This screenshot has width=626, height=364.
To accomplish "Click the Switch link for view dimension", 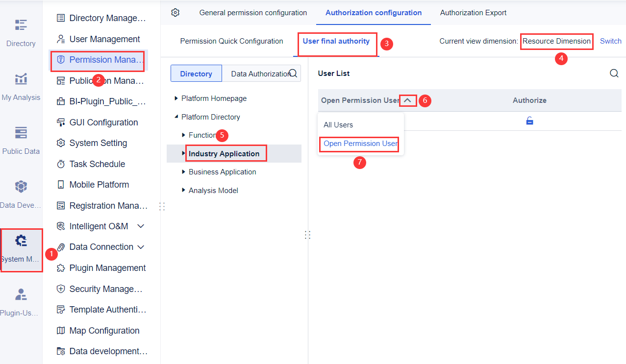I will click(610, 41).
